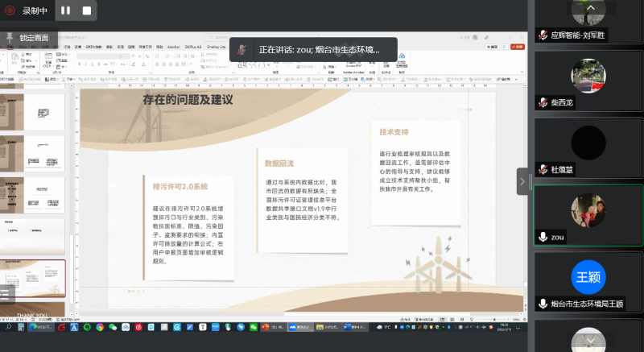Image resolution: width=644 pixels, height=352 pixels.
Task: Select the THANK YOU slide thumbnail
Action: [x=33, y=310]
